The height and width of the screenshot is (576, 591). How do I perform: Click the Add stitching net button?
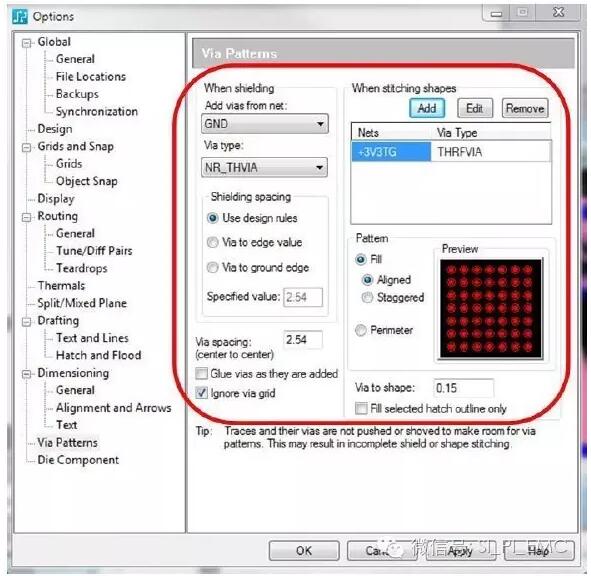pyautogui.click(x=427, y=108)
